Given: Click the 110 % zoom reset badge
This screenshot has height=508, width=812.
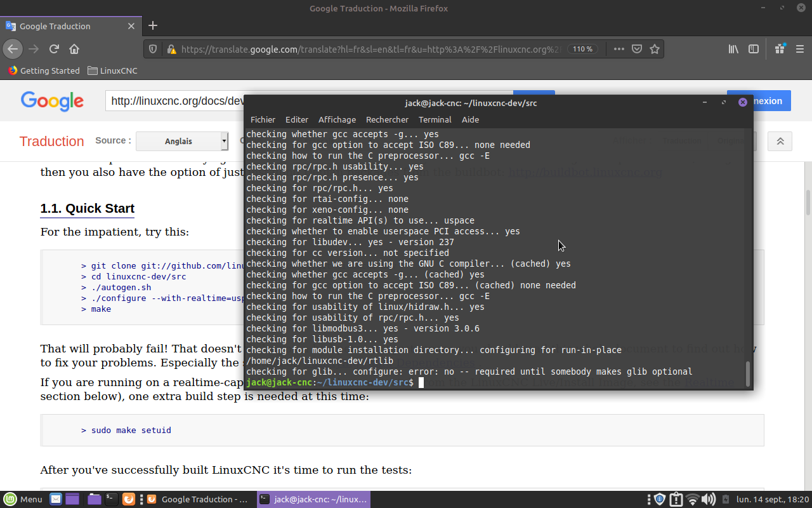Looking at the screenshot, I should click(583, 49).
